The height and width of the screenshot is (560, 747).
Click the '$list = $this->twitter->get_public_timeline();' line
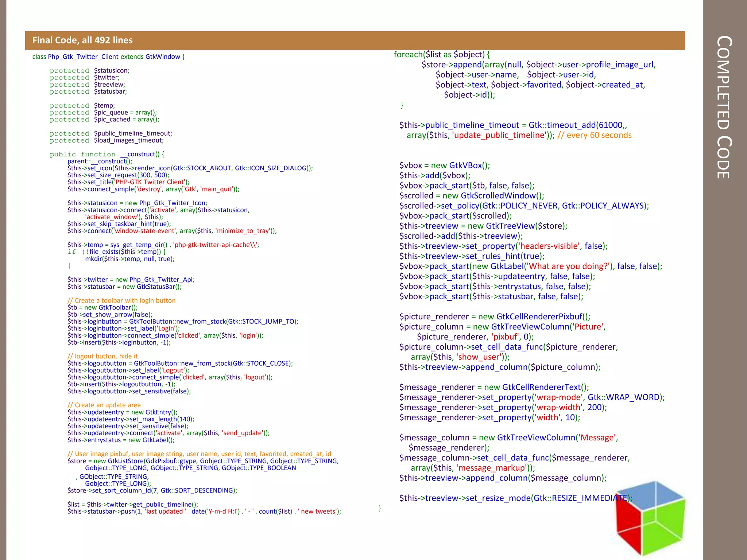click(x=133, y=505)
